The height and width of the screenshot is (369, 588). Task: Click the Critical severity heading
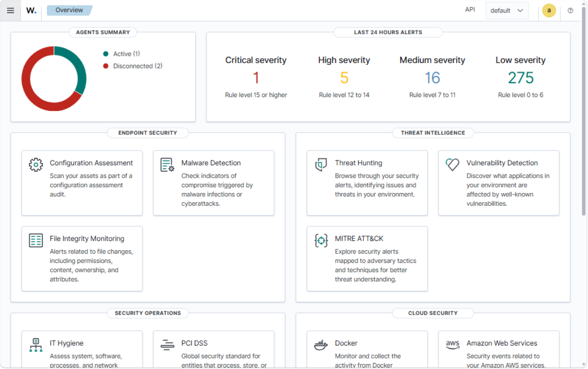coord(256,60)
